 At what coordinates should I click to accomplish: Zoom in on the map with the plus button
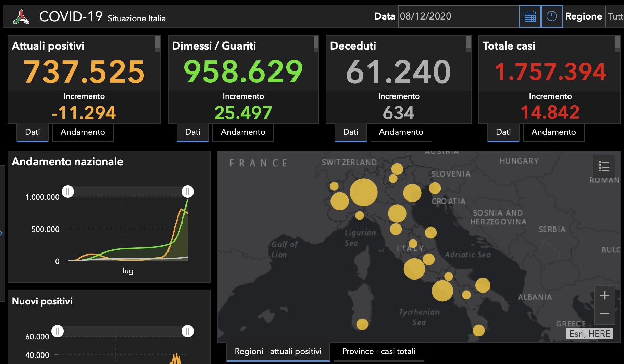604,295
